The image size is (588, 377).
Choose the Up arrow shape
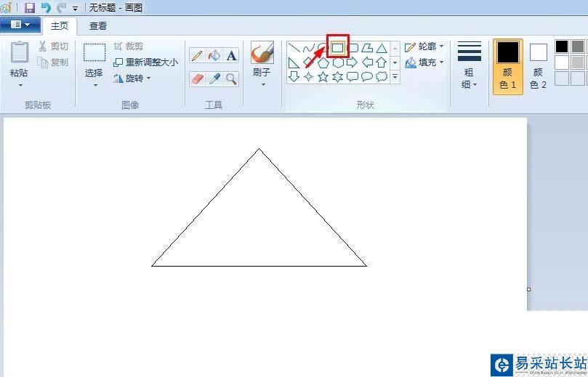tap(382, 62)
